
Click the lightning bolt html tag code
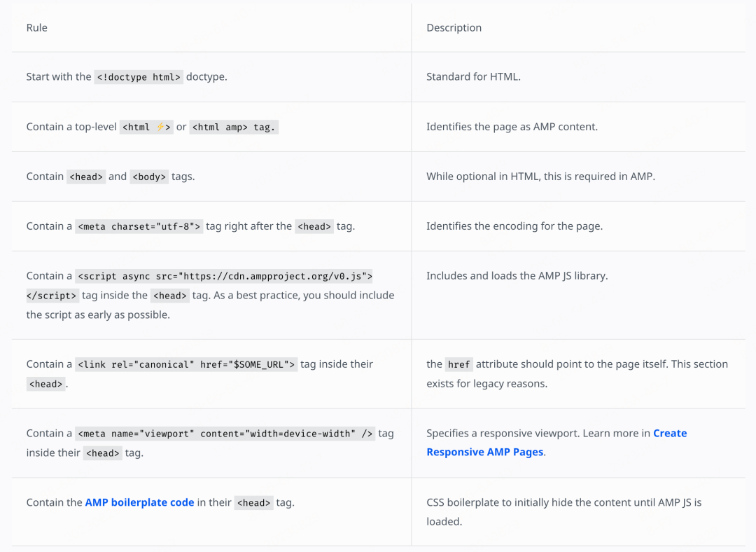146,127
